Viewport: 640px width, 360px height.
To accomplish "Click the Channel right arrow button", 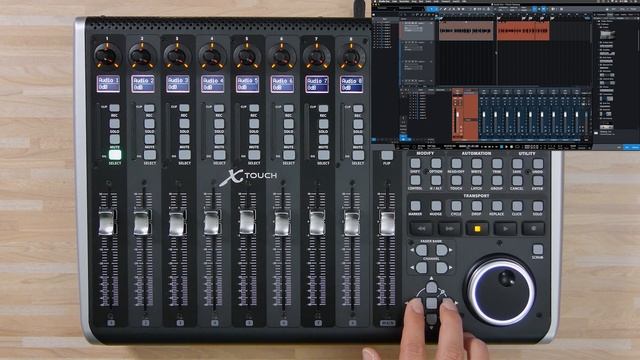I will point(442,268).
